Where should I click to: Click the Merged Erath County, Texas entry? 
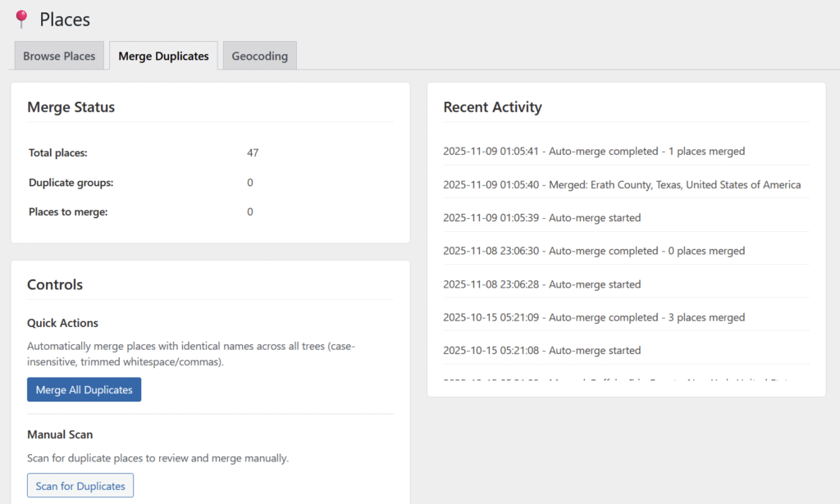click(x=622, y=185)
